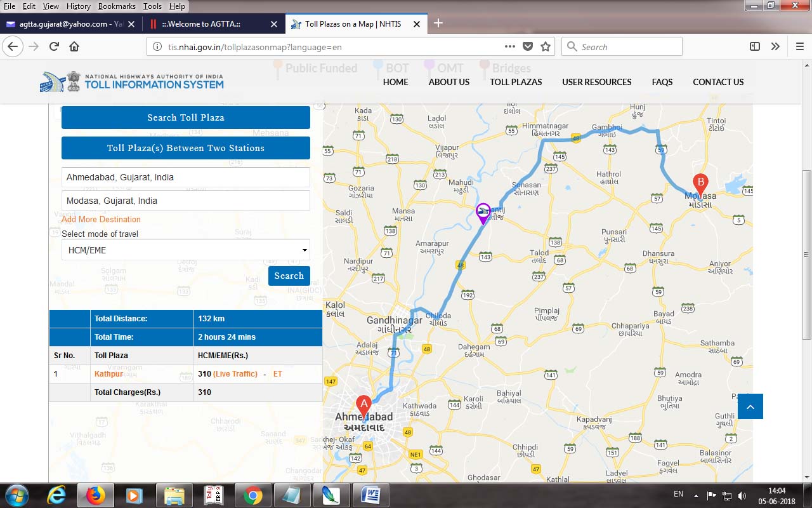This screenshot has height=508, width=812.
Task: Click the purple toll plaza map marker
Action: point(483,213)
